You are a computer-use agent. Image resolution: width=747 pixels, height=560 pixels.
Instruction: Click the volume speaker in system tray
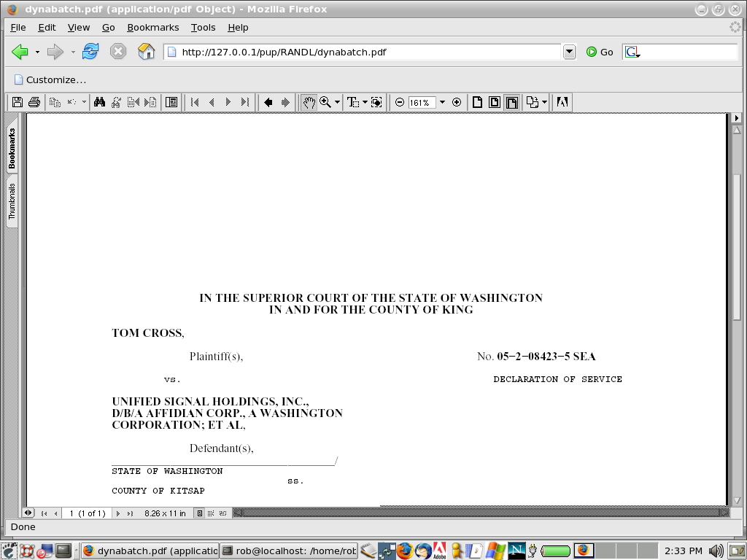click(716, 551)
